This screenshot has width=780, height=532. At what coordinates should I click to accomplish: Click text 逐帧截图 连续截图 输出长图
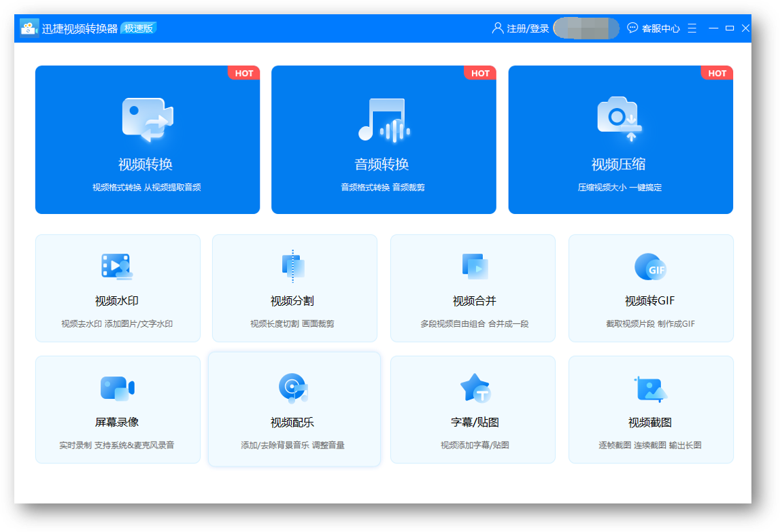click(x=650, y=445)
